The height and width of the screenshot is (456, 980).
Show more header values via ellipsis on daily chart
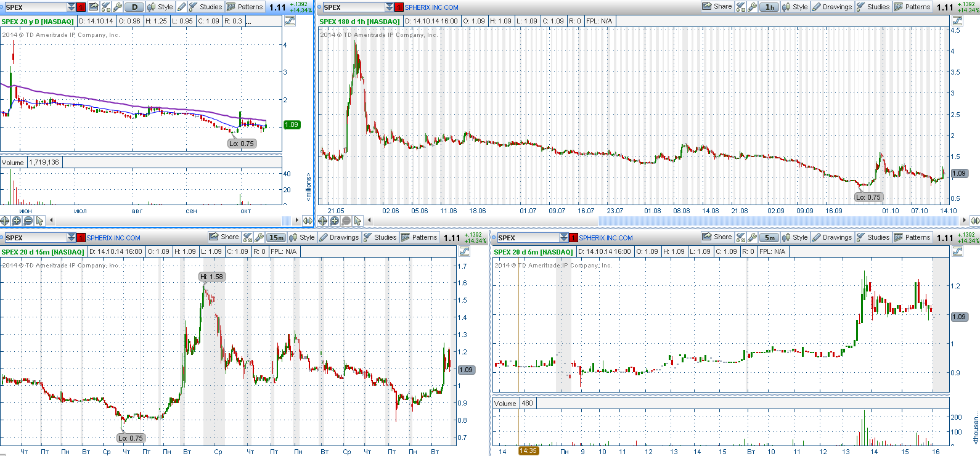[248, 22]
